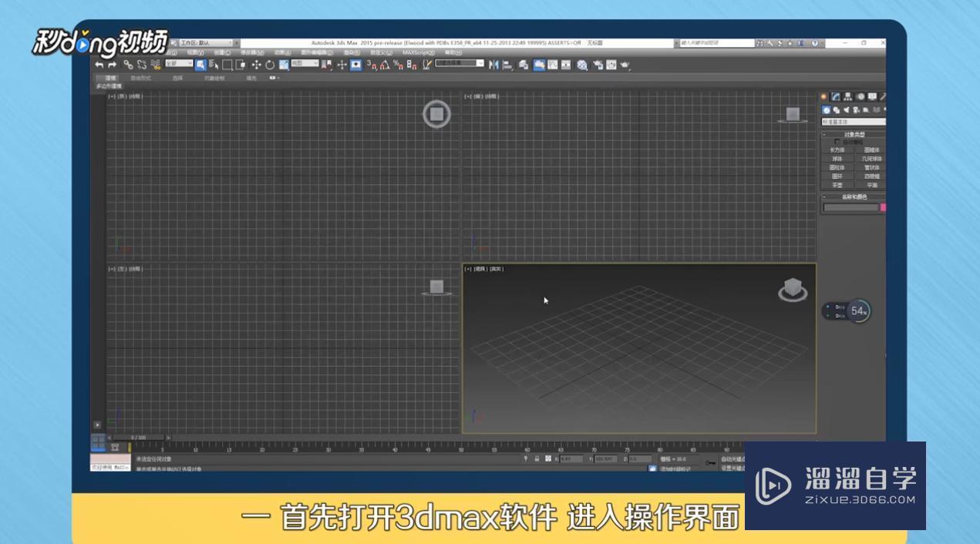Open the 标准基本体 primitives category dropdown
The height and width of the screenshot is (544, 980).
[854, 122]
